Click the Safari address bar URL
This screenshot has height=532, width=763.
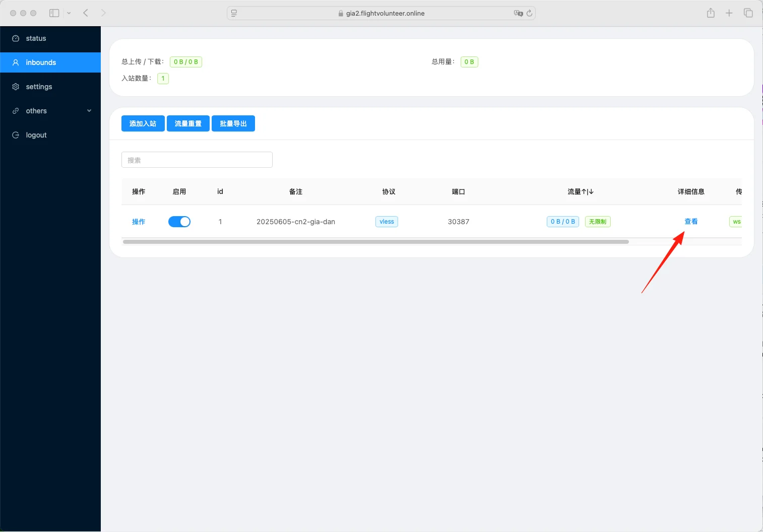pos(385,13)
